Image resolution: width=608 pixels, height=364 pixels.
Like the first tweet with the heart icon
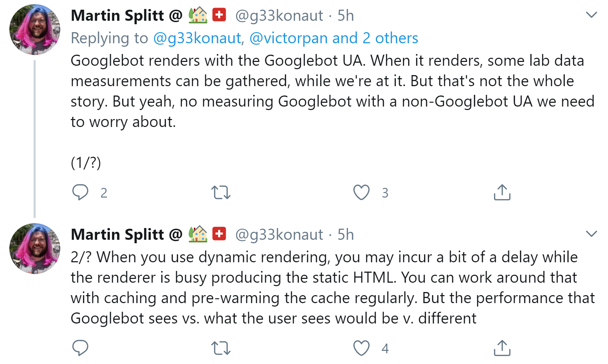[361, 192]
